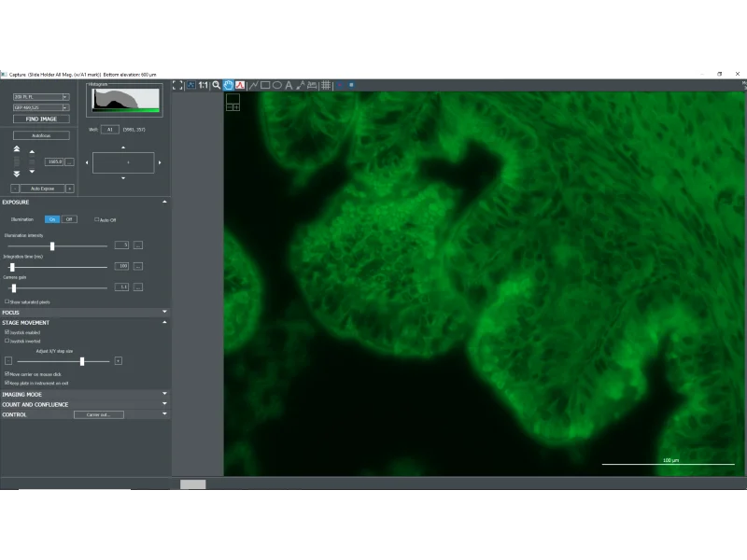Click the Auto Expose button

coord(42,189)
